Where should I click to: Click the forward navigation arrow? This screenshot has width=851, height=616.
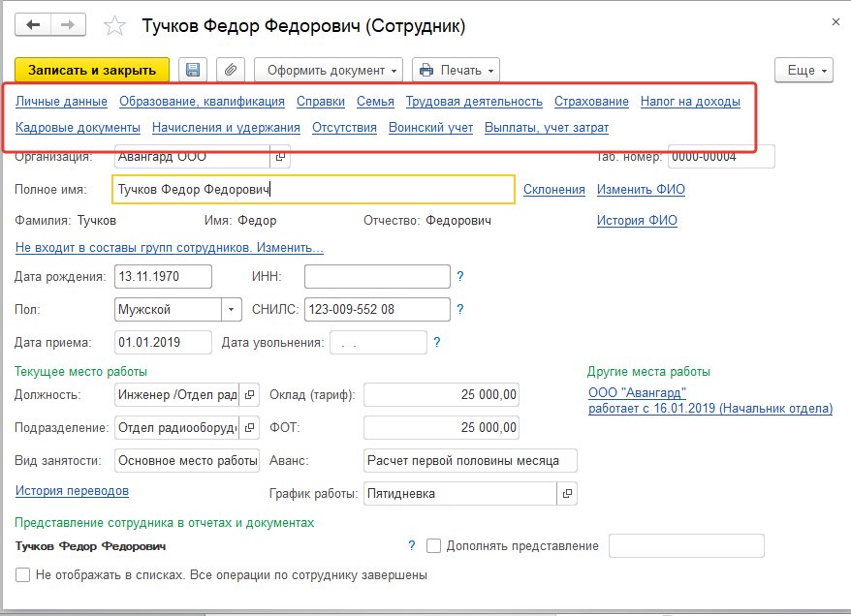coord(68,25)
